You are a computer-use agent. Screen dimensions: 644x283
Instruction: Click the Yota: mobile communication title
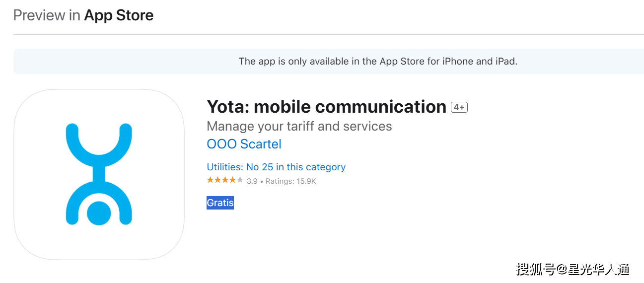tap(326, 107)
